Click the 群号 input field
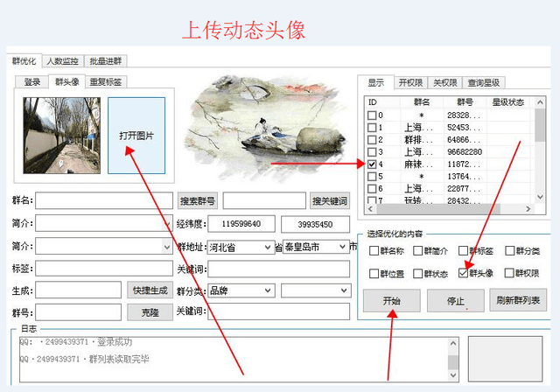The width and height of the screenshot is (560, 392). (78, 312)
